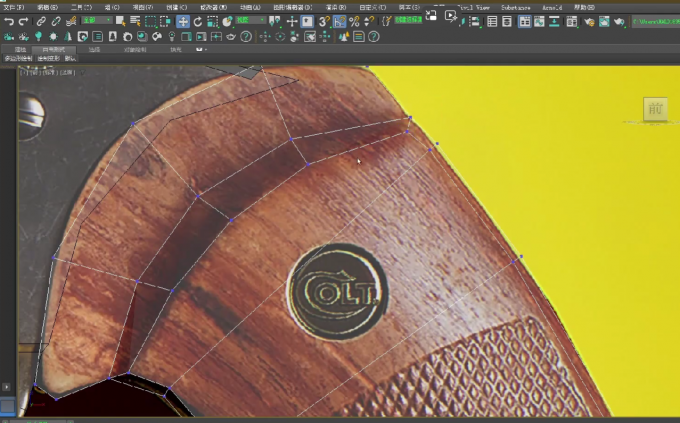Choose the rectangular selection region tool
Image resolution: width=680 pixels, height=423 pixels.
point(150,21)
